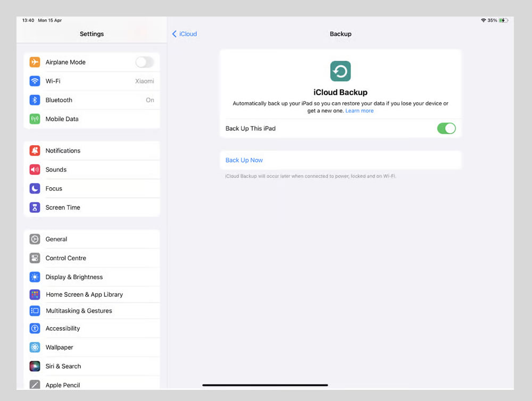Tap the iCloud Backup heading
The width and height of the screenshot is (532, 401).
[340, 93]
